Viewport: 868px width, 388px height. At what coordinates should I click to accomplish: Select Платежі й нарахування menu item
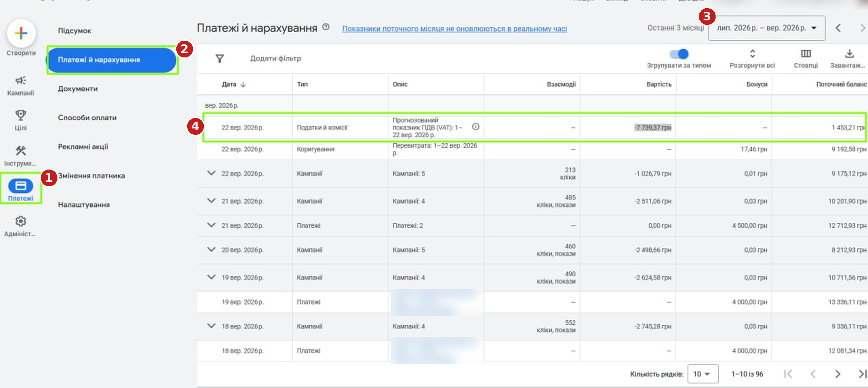pyautogui.click(x=112, y=60)
